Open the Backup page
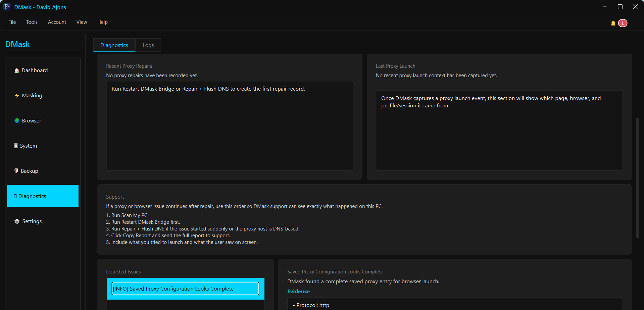644x310 pixels. (43, 171)
